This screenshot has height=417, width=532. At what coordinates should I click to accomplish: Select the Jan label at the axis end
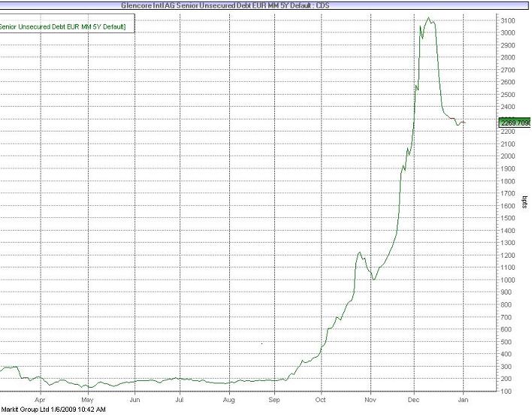(463, 400)
